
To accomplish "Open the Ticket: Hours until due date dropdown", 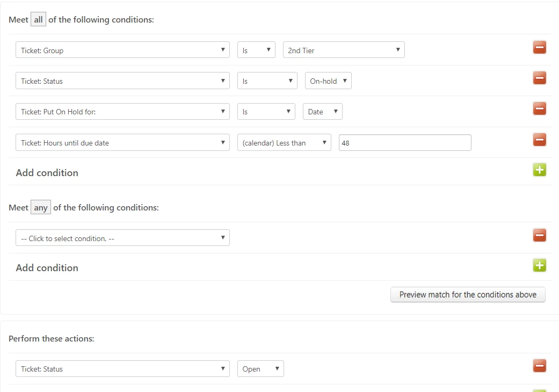I will coord(122,143).
